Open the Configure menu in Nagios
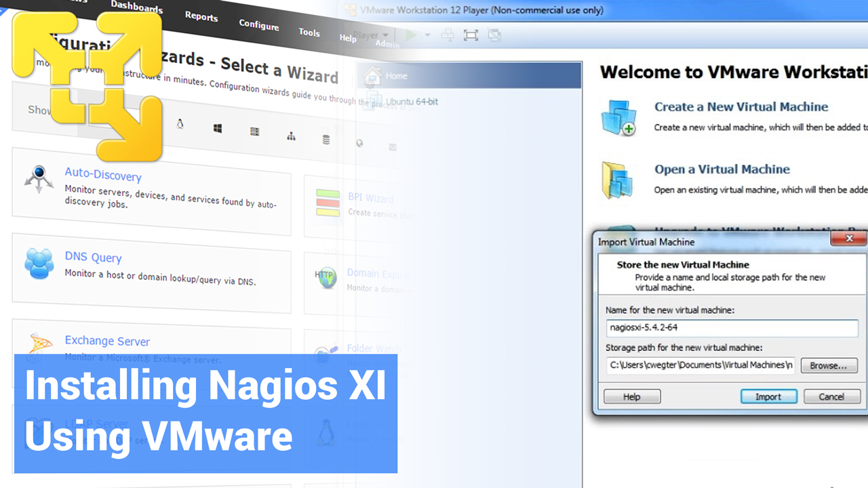This screenshot has width=868, height=488. (258, 24)
